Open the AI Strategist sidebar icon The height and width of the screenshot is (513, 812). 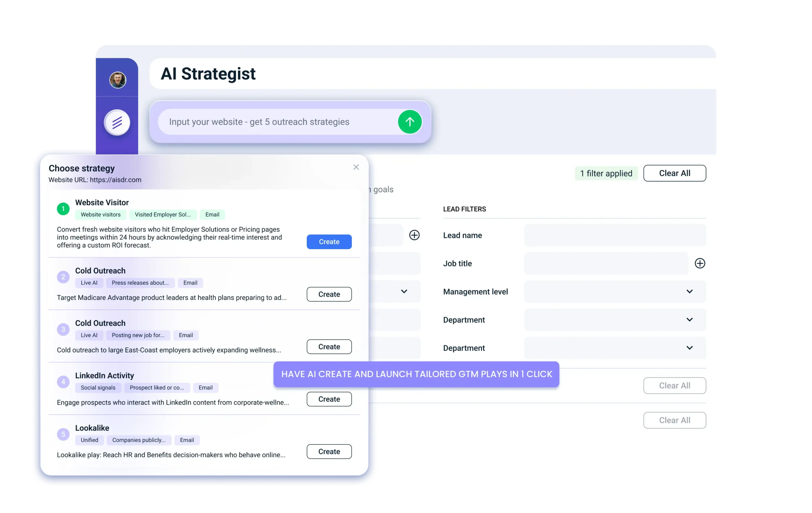click(x=117, y=122)
